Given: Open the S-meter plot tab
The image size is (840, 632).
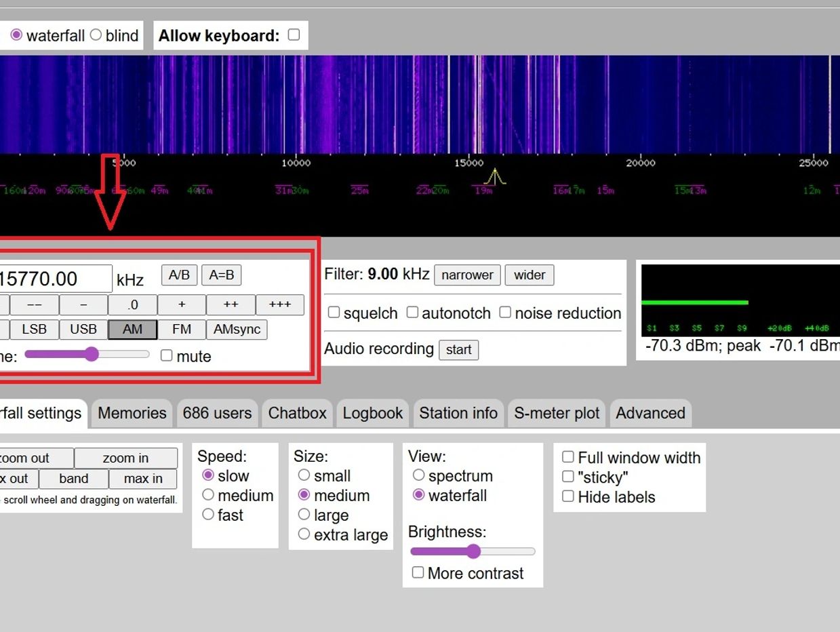Looking at the screenshot, I should pos(557,413).
